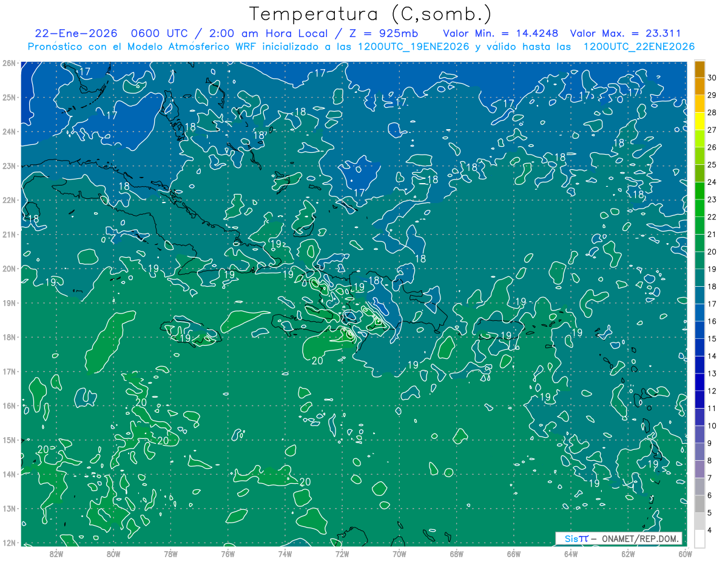Click the 'SisTT' logo text
This screenshot has width=728, height=562.
[x=576, y=538]
